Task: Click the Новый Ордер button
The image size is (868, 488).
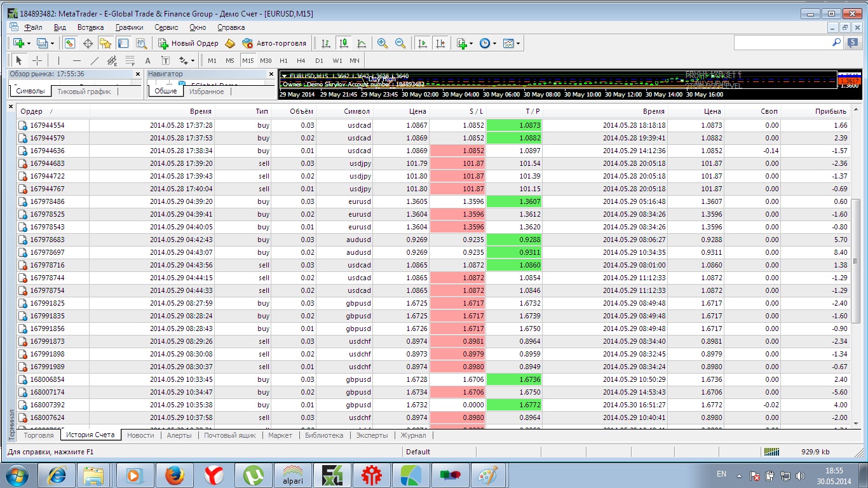Action: tap(188, 43)
